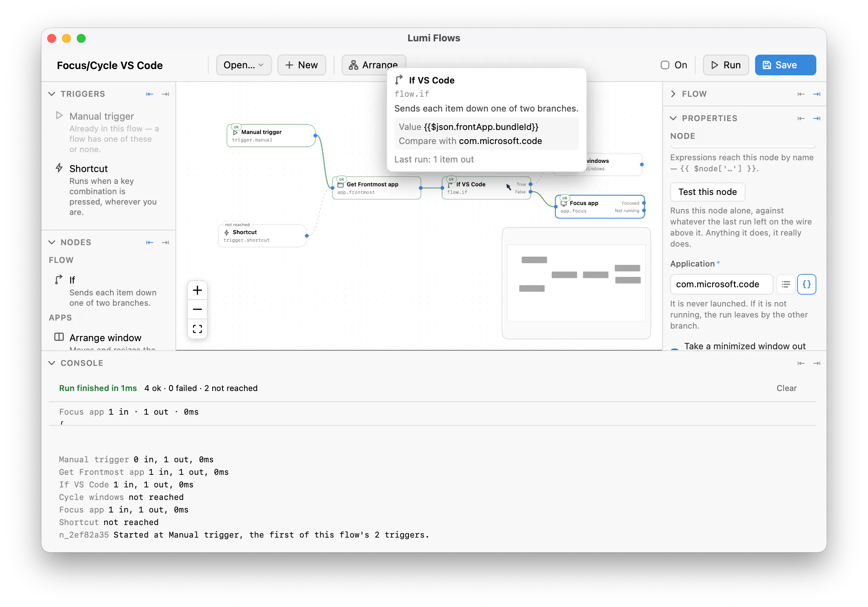Save the flow with the Save button
The image size is (868, 607).
point(785,65)
